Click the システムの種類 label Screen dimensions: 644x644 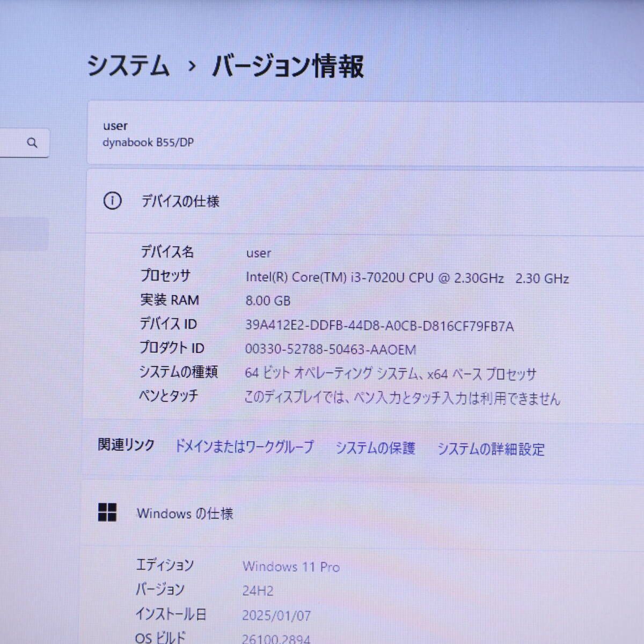coord(178,371)
